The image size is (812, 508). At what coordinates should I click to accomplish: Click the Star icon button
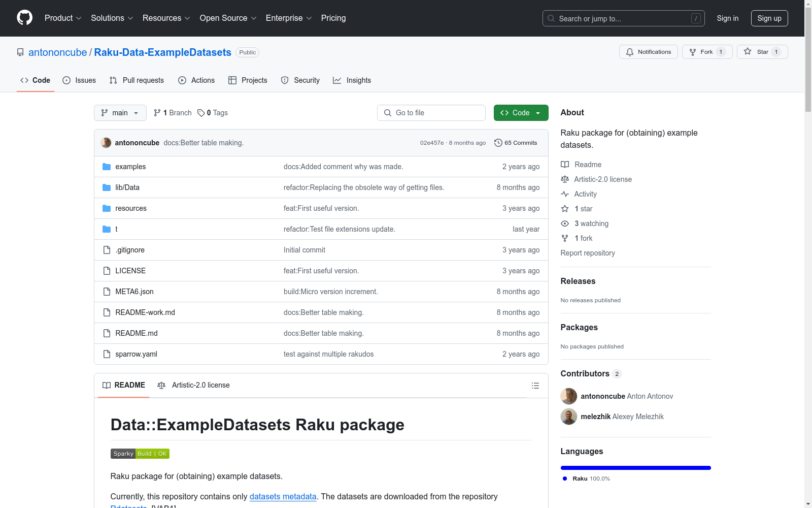748,51
